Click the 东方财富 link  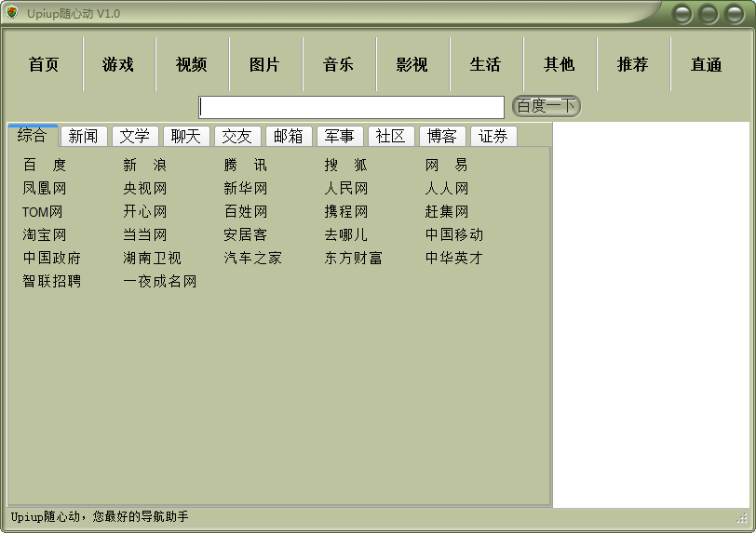[353, 258]
